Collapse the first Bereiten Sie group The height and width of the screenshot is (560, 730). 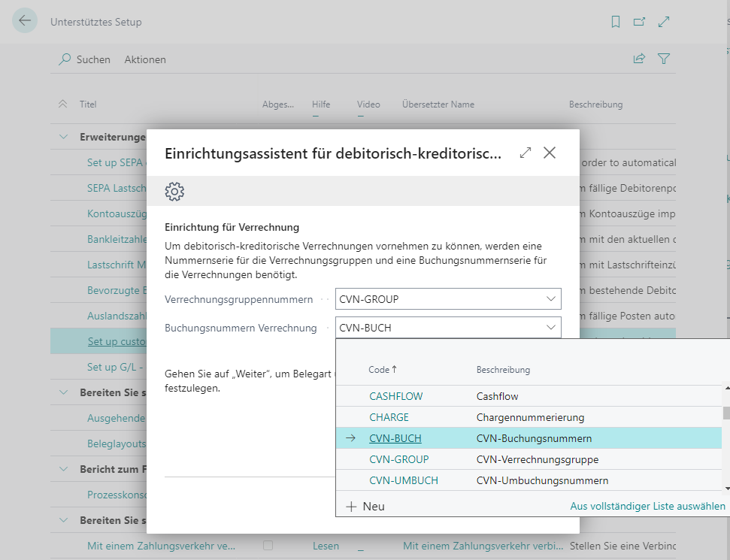click(63, 392)
